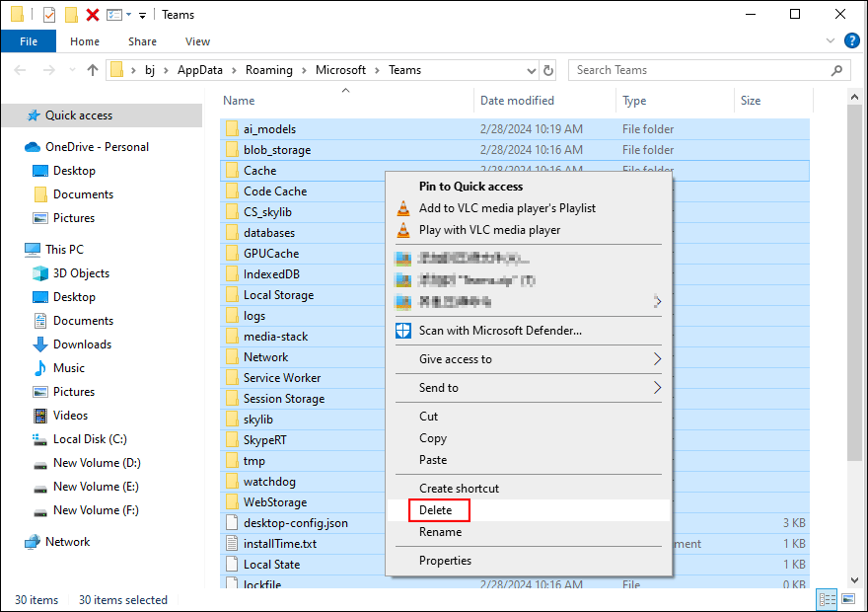Select Rename from the context menu
Screen dimensions: 868x612
pos(438,532)
